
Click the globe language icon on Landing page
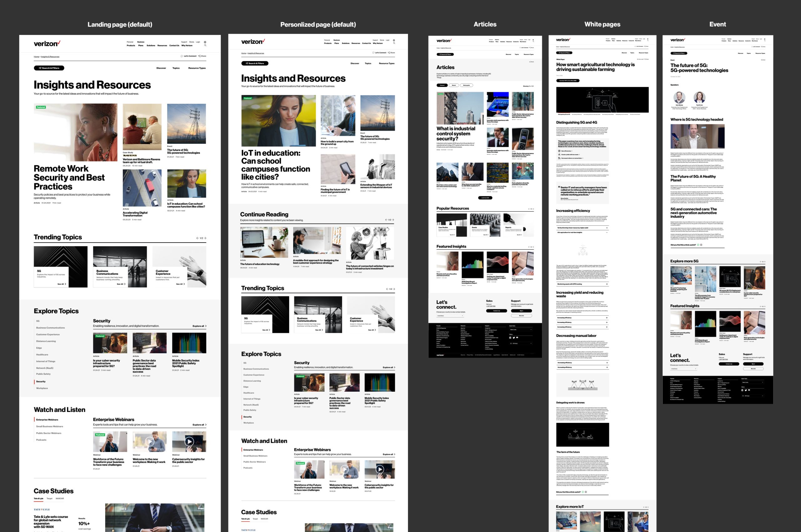(205, 42)
